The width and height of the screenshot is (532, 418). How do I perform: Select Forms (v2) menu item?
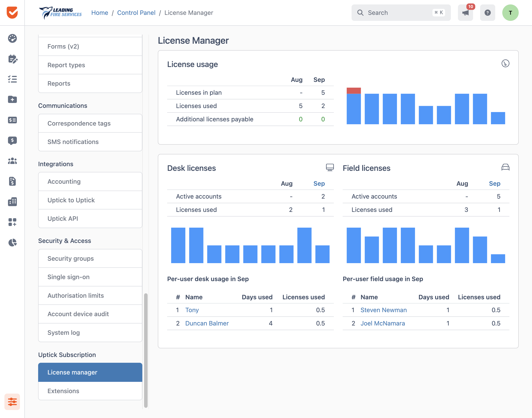[x=90, y=46]
